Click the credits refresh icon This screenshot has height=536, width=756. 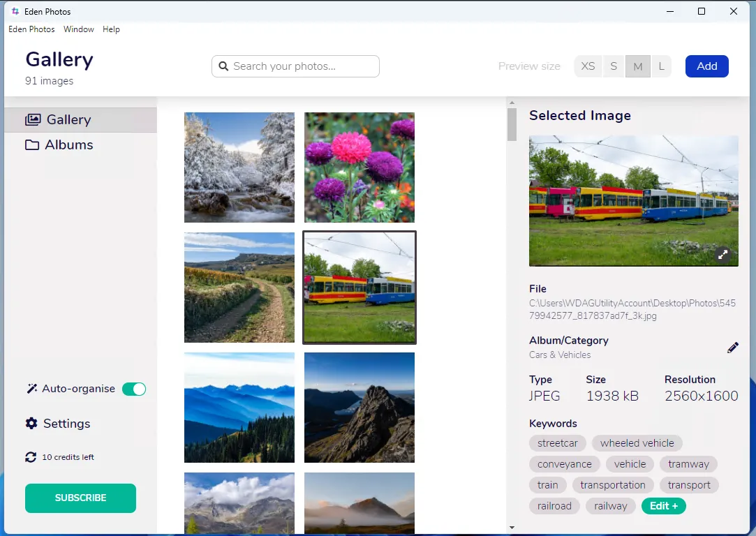click(31, 457)
